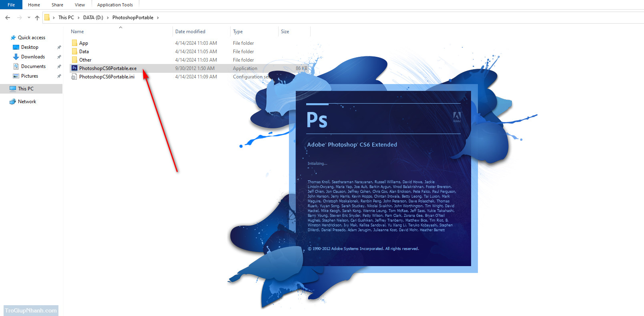Click the PhotoshopCS6Portable.exe Ps icon

[74, 68]
